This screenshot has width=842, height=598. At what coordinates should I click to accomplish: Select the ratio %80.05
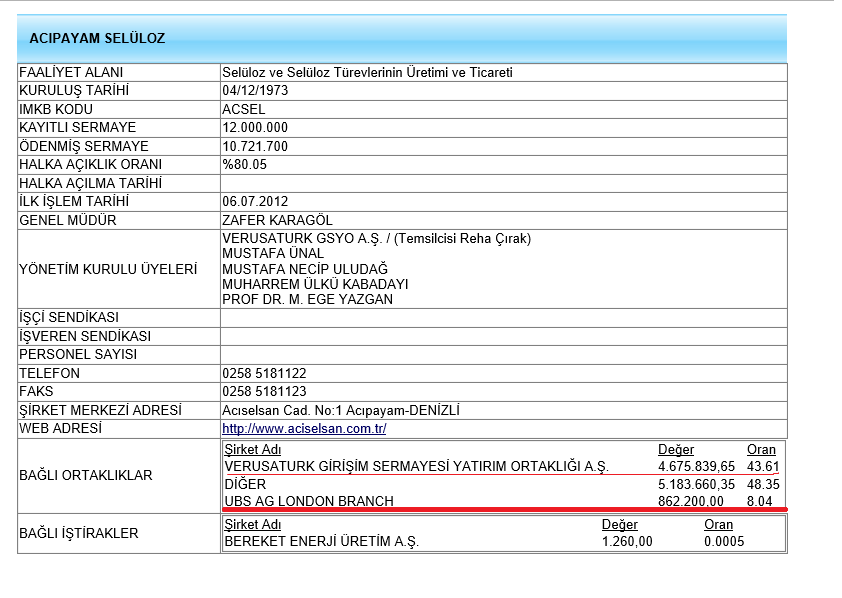[x=244, y=165]
